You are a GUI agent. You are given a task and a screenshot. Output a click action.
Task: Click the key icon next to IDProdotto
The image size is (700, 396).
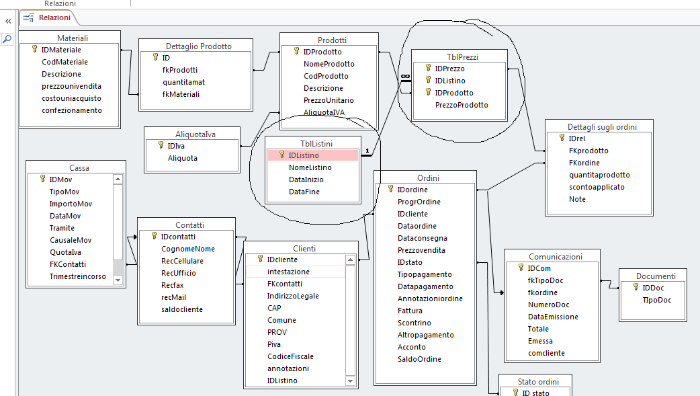tap(296, 51)
